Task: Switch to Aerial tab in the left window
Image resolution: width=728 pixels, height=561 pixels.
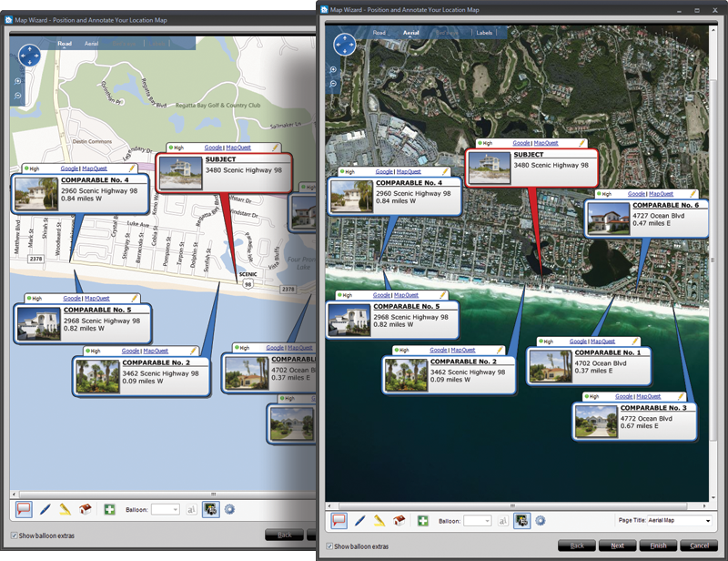Action: (92, 44)
